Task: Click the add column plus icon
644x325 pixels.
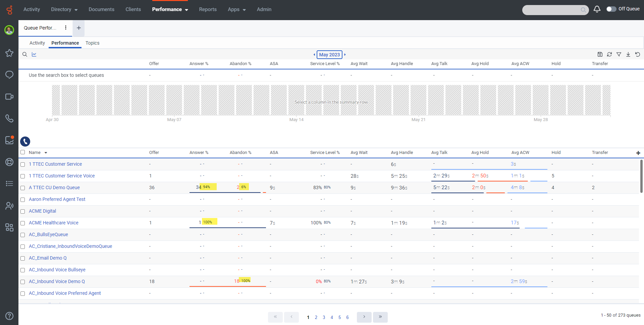Action: pos(638,153)
